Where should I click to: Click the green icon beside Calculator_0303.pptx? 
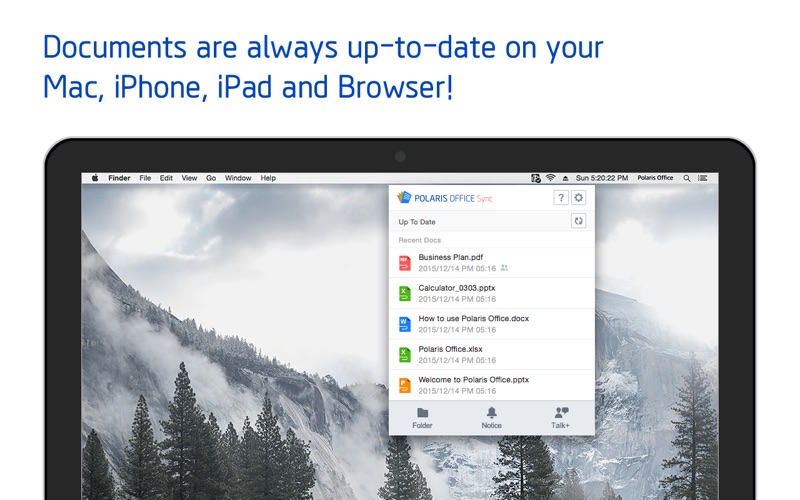tap(405, 293)
